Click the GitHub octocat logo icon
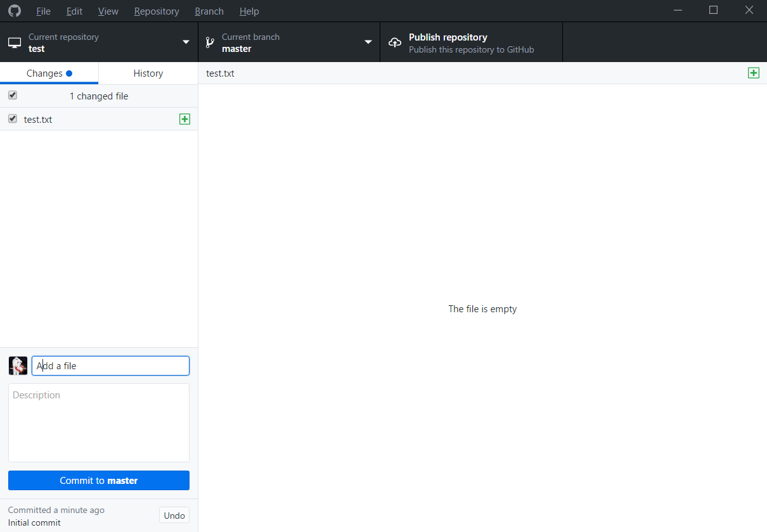The width and height of the screenshot is (767, 532). coord(14,11)
